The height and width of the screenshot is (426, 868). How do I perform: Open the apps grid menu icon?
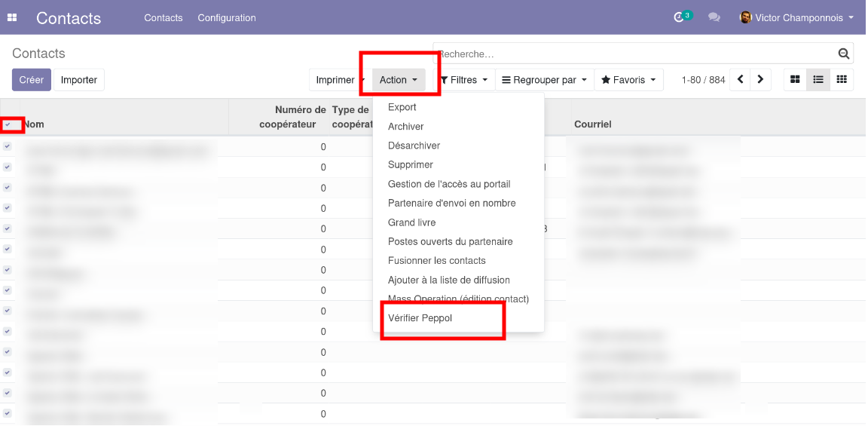click(12, 17)
